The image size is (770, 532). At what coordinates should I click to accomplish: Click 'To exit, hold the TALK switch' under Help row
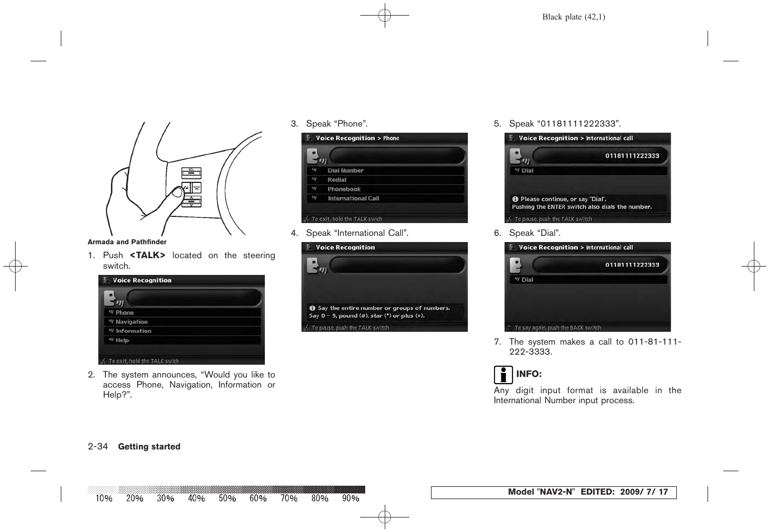144,361
